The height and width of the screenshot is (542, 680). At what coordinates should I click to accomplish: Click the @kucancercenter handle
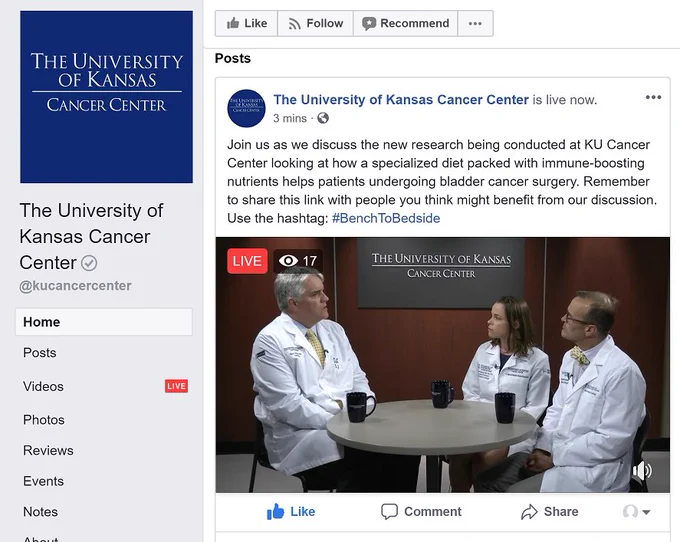point(75,286)
